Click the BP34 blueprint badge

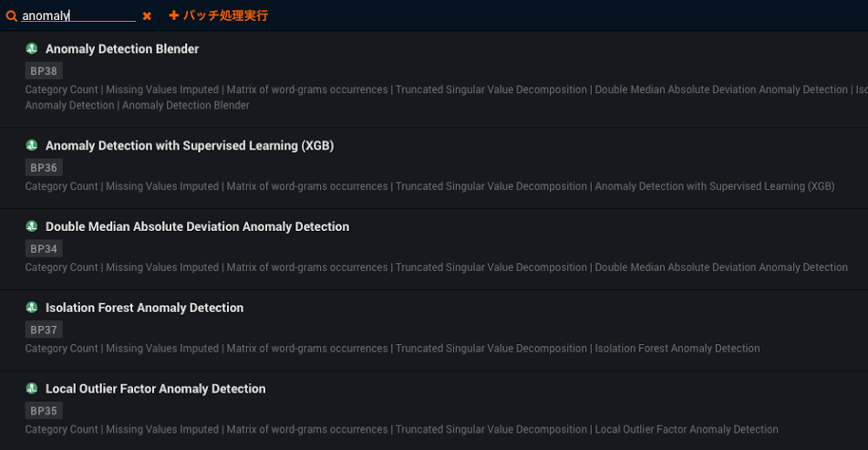[44, 249]
